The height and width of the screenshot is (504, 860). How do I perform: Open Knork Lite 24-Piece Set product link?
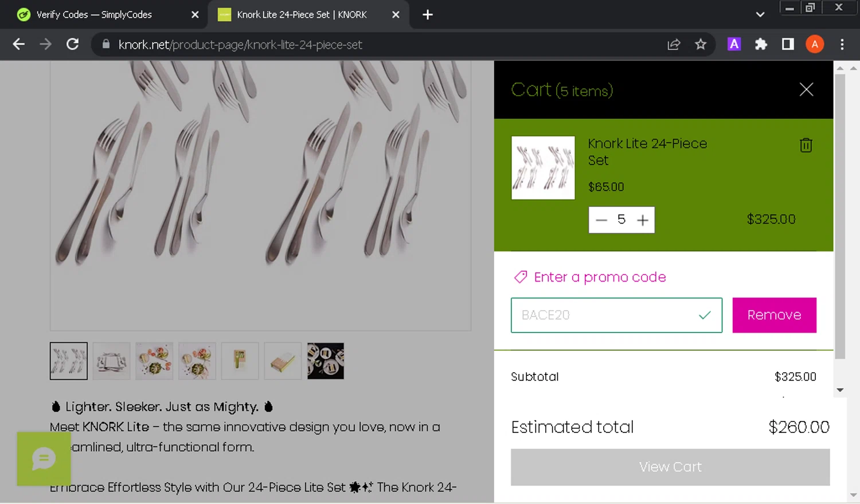[647, 152]
